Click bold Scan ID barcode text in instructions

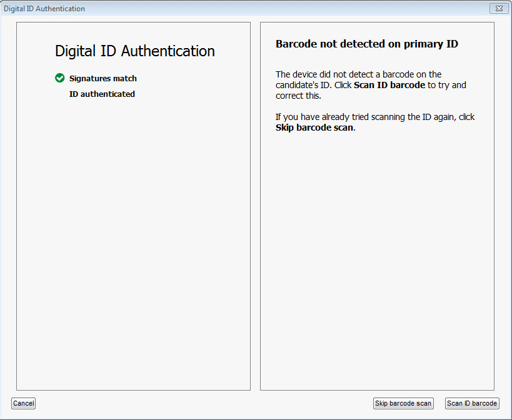[x=389, y=85]
